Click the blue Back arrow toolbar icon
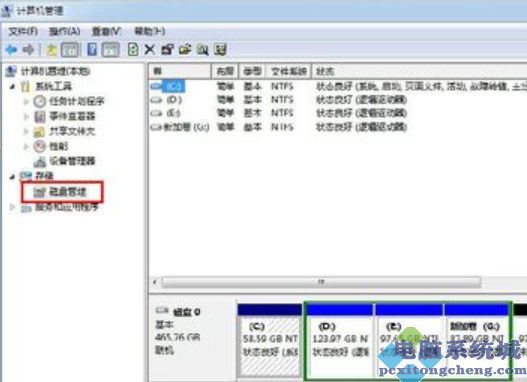 point(11,50)
